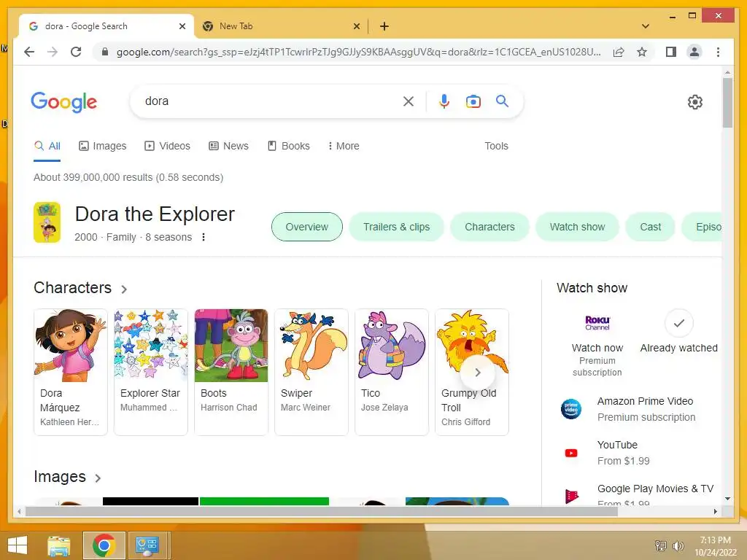Switch to Books results

(289, 146)
